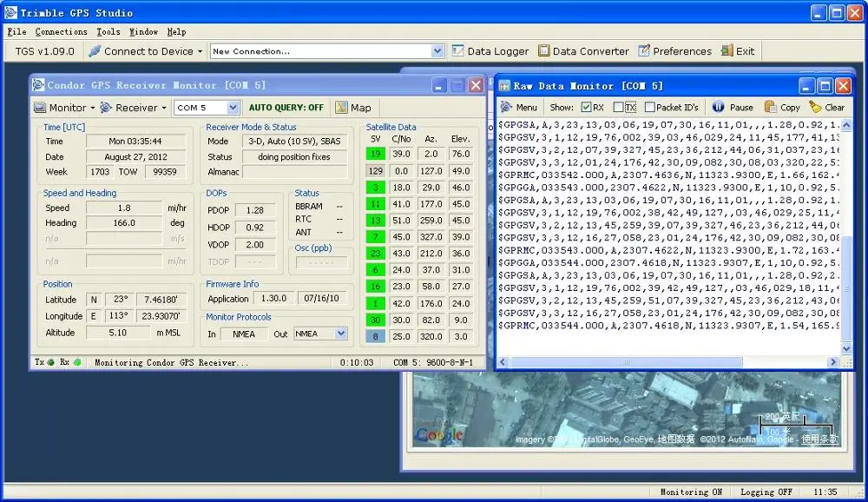Toggle AUTO QUERY: OFF setting
Image resolution: width=868 pixels, height=502 pixels.
click(x=286, y=108)
